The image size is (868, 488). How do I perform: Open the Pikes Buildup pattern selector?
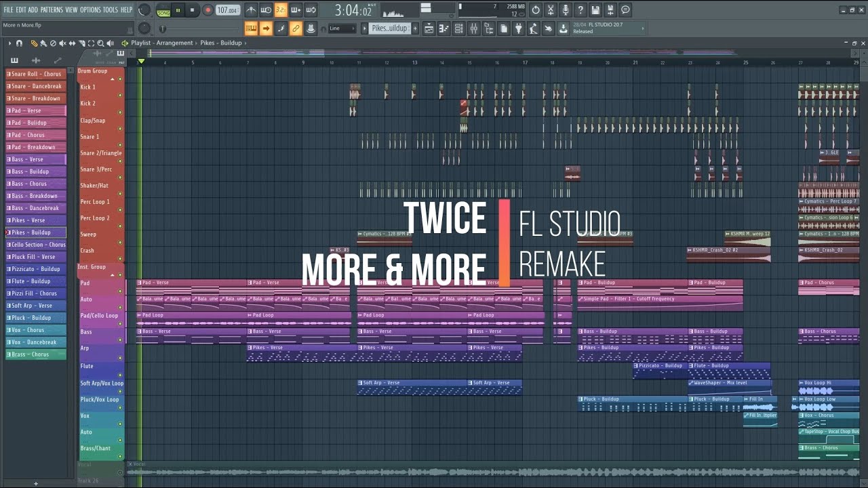click(x=389, y=28)
